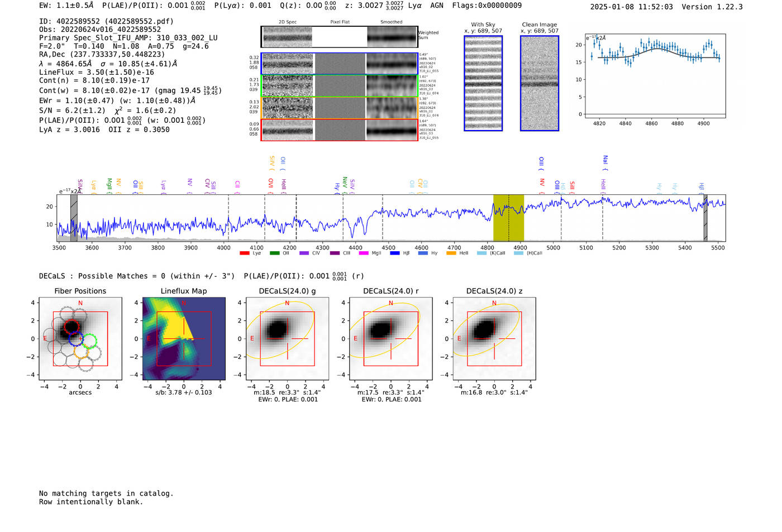Click the Lineflux Map panel
Image resolution: width=782 pixels, height=532 pixels.
coord(184,339)
